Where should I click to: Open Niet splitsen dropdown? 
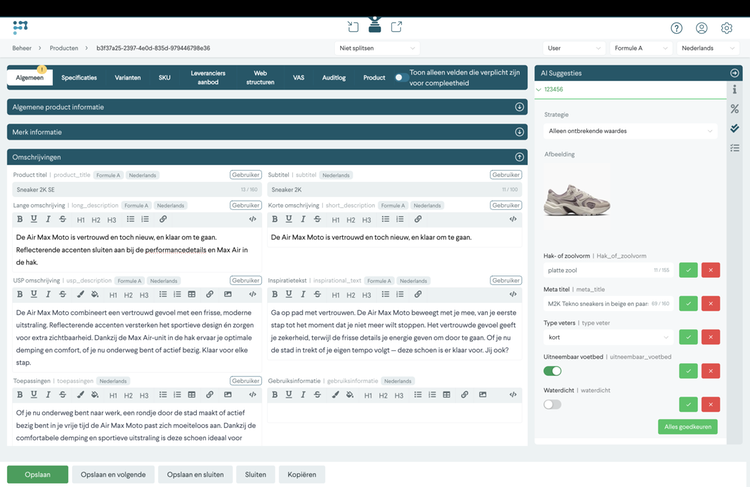click(x=377, y=48)
